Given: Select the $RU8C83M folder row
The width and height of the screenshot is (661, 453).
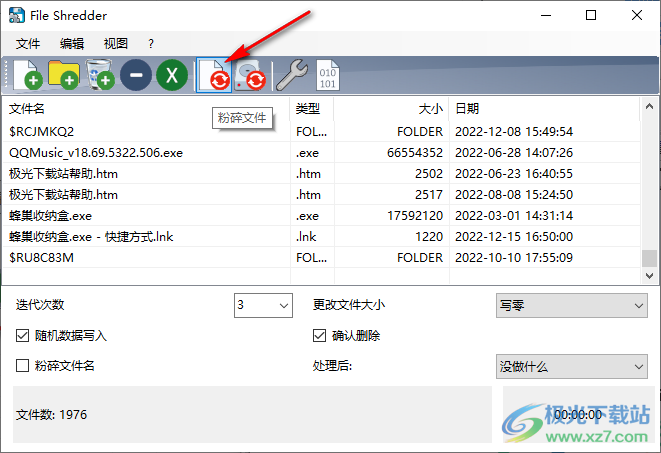Looking at the screenshot, I should 322,257.
